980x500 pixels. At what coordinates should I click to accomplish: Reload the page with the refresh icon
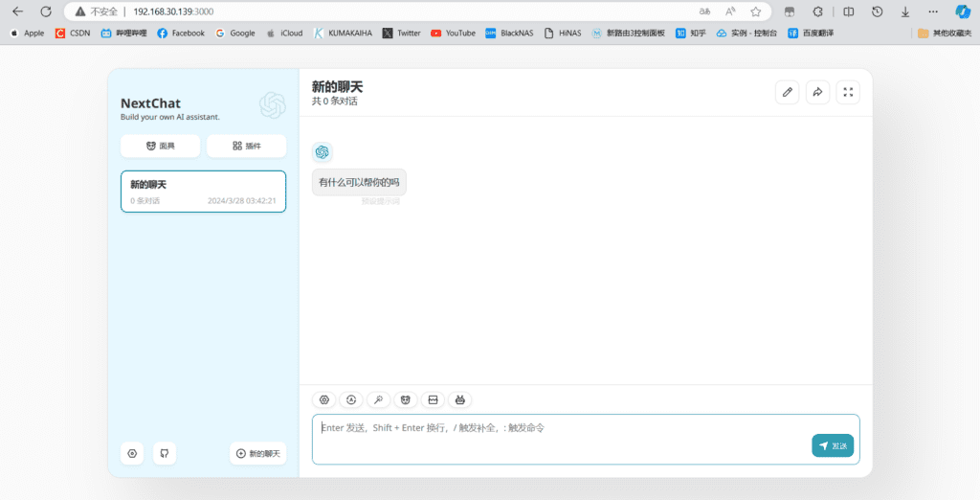46,11
